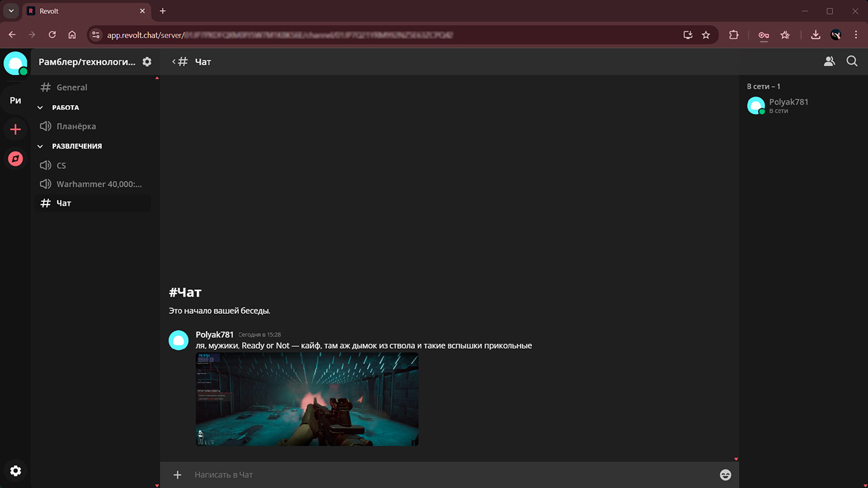Viewport: 868px width, 488px height.
Task: Open the user avatar home button
Action: (15, 63)
